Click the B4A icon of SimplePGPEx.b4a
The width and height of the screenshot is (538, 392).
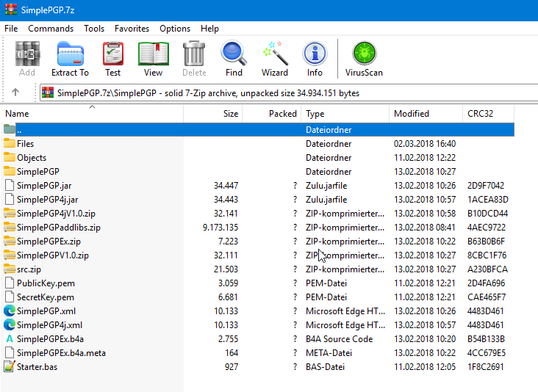pyautogui.click(x=10, y=339)
